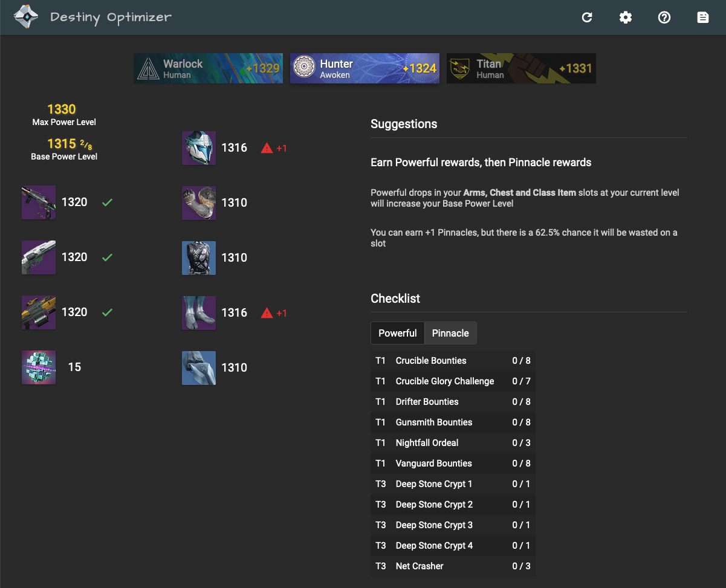Click the Ghost logo icon

[26, 18]
